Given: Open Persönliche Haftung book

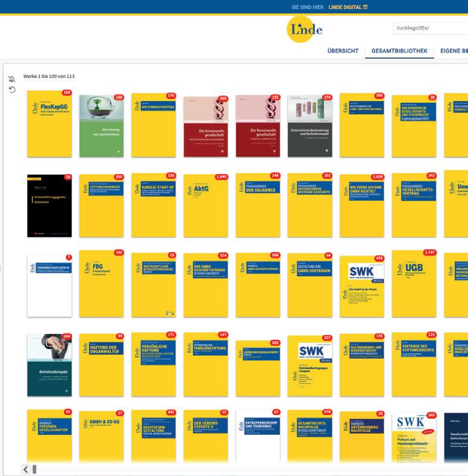Looking at the screenshot, I should [154, 365].
